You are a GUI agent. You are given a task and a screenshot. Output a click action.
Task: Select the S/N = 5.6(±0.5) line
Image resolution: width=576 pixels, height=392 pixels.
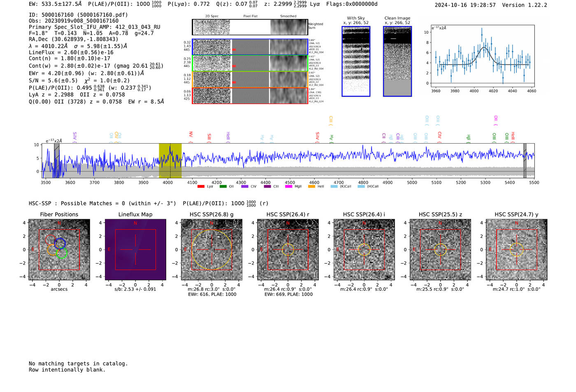[79, 80]
